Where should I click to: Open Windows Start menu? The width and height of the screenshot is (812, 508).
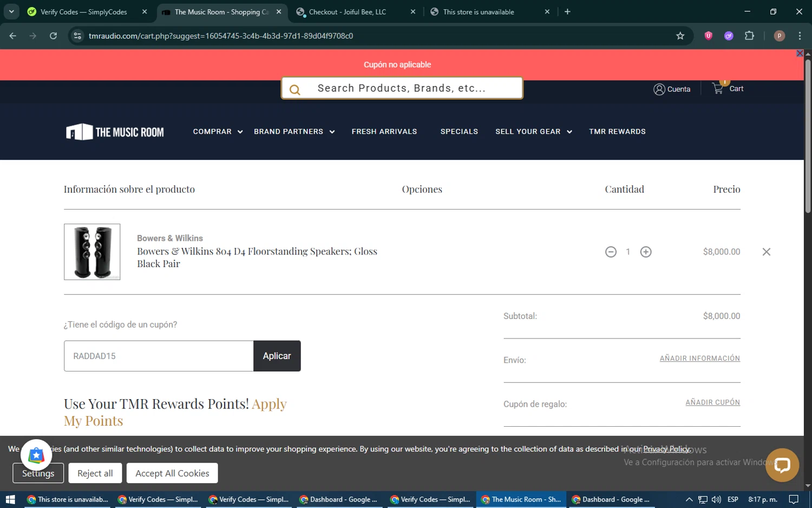point(10,499)
